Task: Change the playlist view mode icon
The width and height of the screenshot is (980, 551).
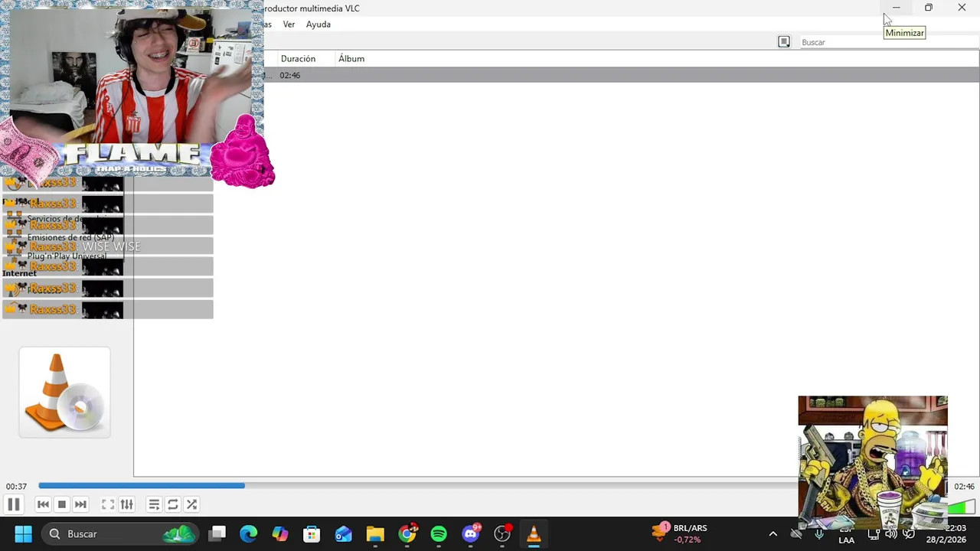Action: [784, 42]
